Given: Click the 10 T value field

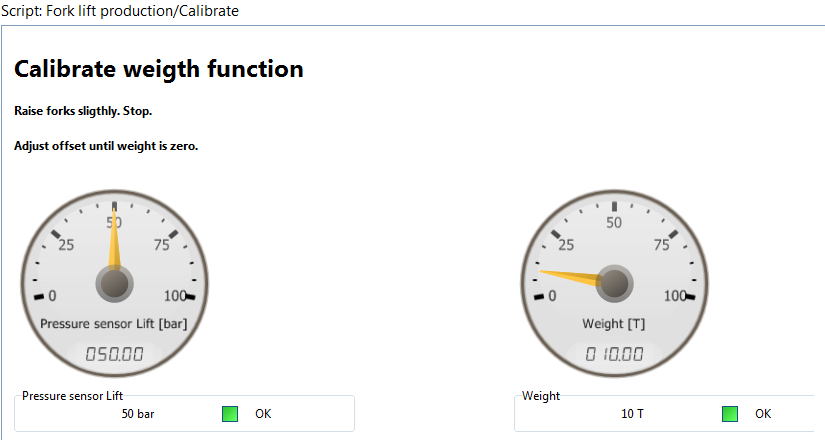Looking at the screenshot, I should [632, 414].
